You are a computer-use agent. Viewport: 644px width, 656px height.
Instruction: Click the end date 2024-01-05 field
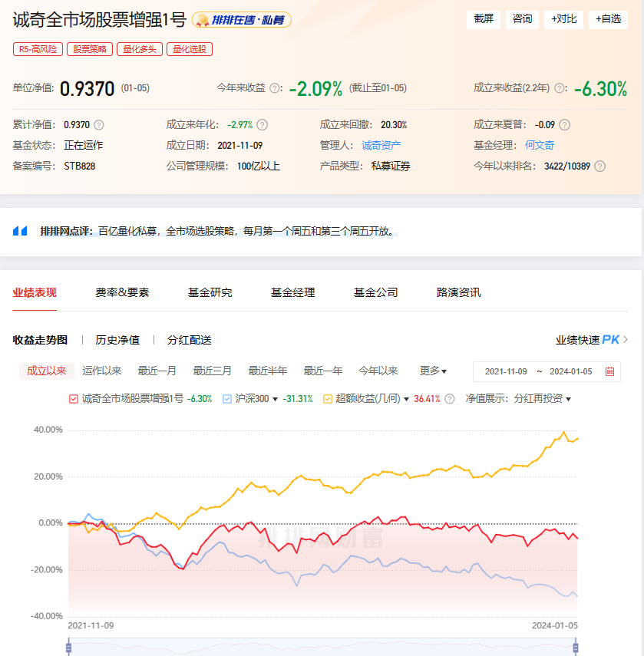coord(571,371)
